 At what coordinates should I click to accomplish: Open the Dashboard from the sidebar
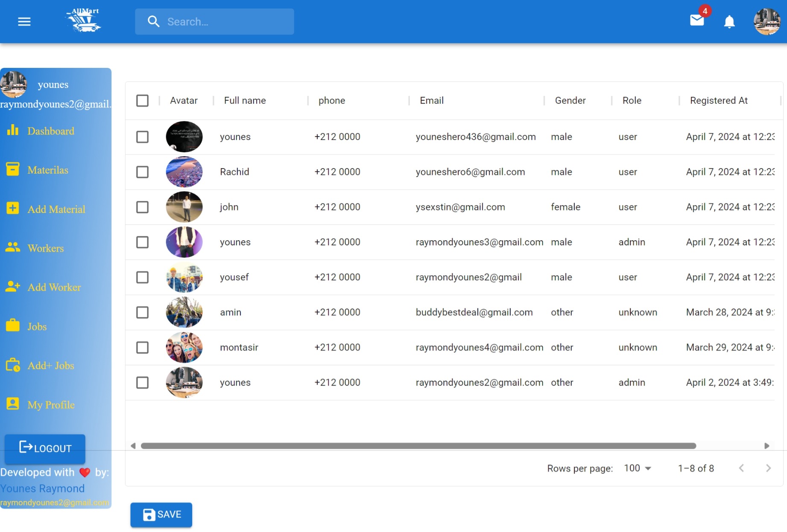(x=50, y=131)
